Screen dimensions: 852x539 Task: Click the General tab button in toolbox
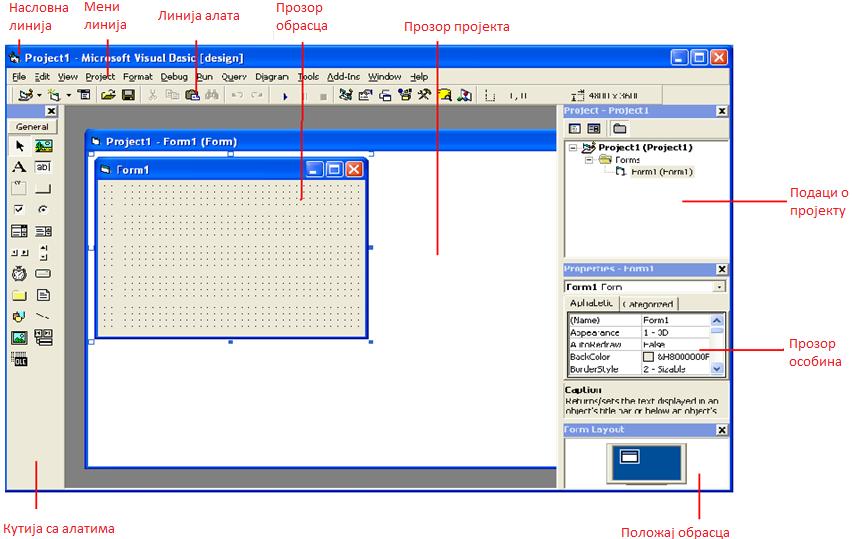(x=32, y=127)
